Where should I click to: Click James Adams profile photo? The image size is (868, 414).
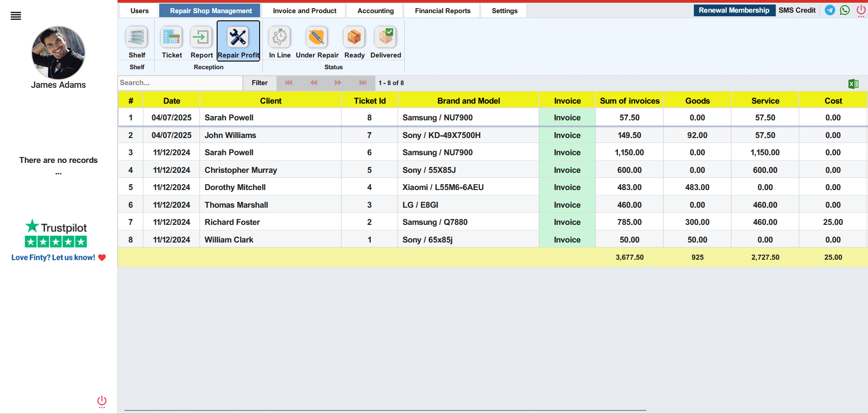58,52
